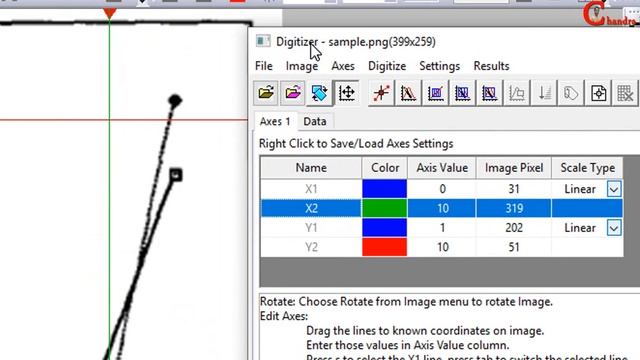The height and width of the screenshot is (360, 640).
Task: Click the toolbar icon with purple box and checkmark
Action: [x=436, y=93]
